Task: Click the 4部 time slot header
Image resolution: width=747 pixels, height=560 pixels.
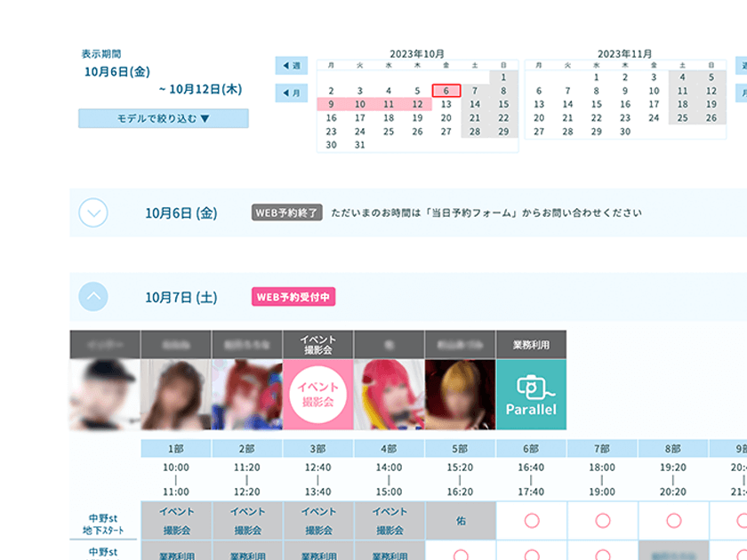Action: [389, 449]
